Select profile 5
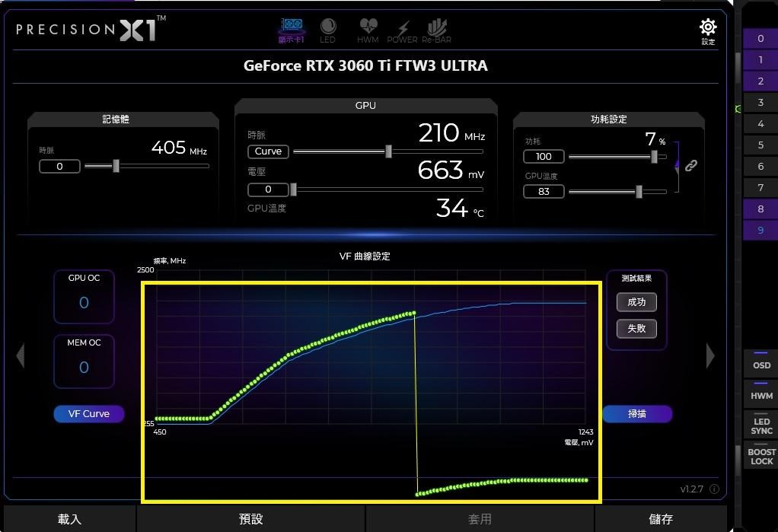778x532 pixels. click(x=760, y=145)
